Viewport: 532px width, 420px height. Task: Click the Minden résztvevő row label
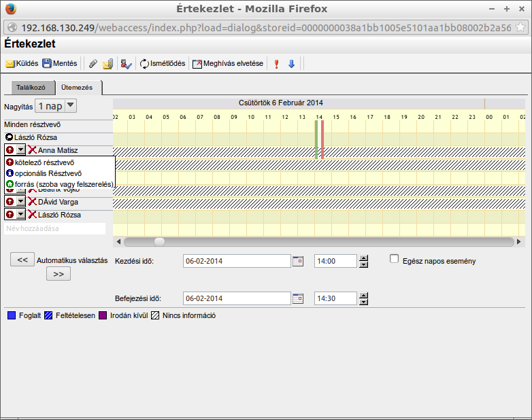coord(32,125)
